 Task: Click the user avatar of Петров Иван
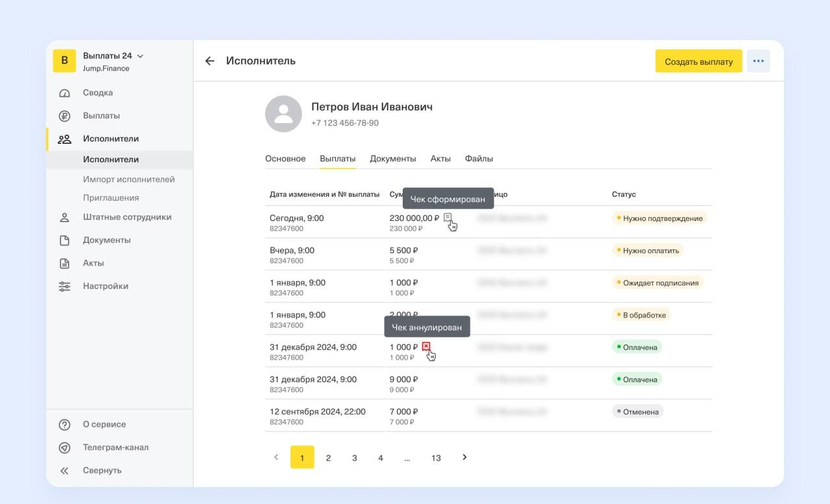coord(283,114)
